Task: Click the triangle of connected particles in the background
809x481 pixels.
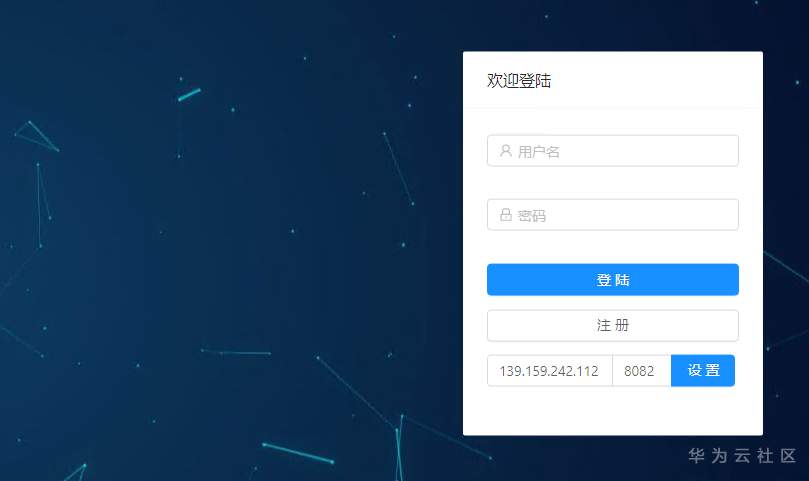Action: click(37, 136)
